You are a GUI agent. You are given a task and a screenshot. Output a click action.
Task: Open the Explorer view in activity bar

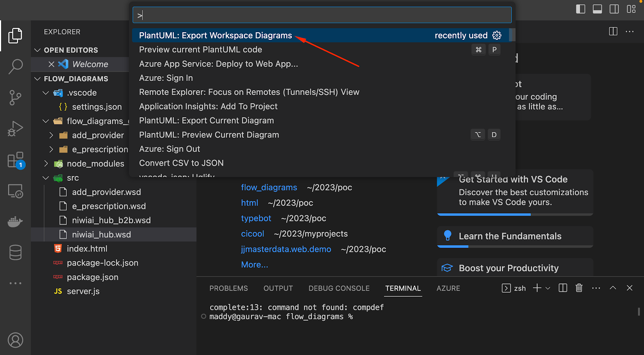(x=15, y=35)
